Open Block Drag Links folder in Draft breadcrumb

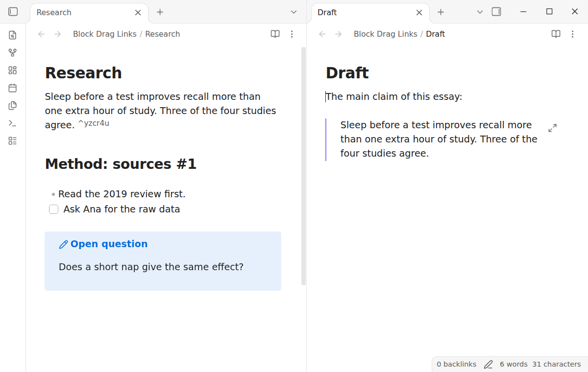[386, 34]
